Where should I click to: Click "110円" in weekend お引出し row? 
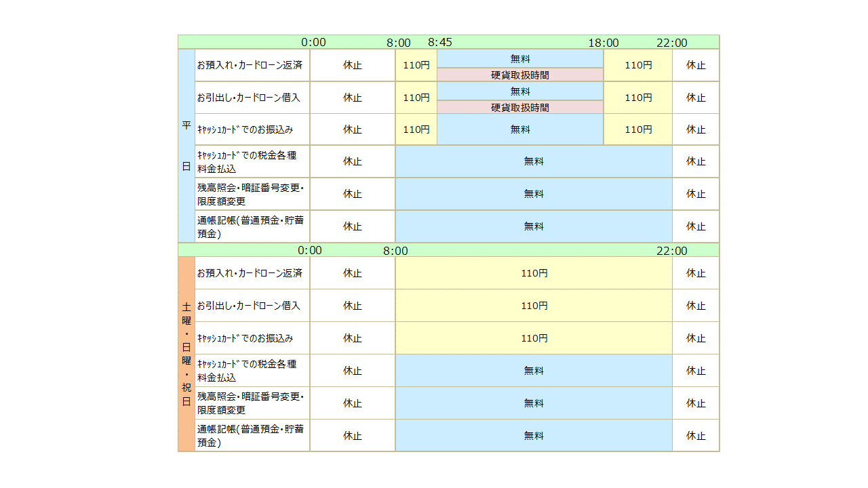(x=534, y=306)
